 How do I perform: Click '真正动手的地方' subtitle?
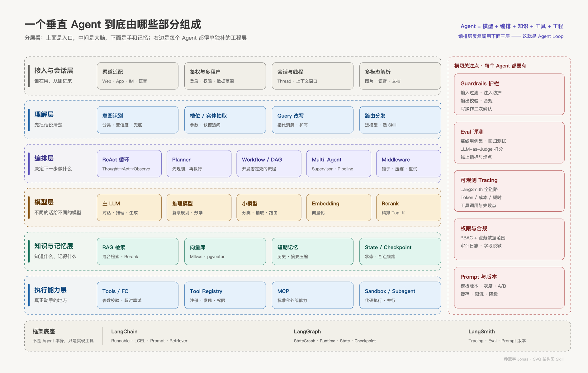[50, 300]
